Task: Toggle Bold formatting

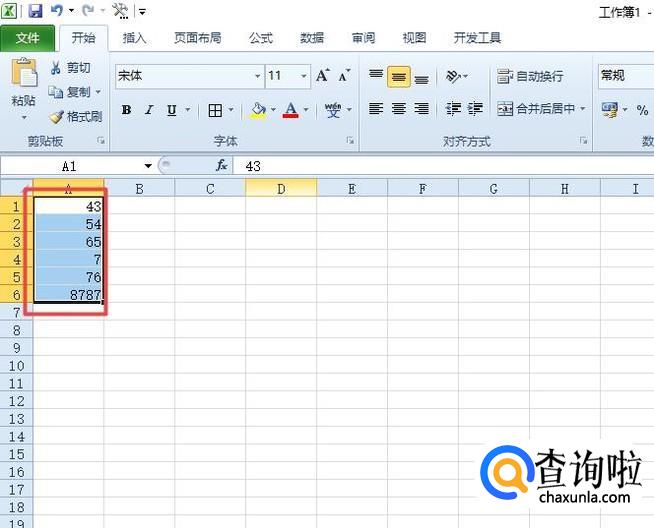Action: (x=126, y=110)
